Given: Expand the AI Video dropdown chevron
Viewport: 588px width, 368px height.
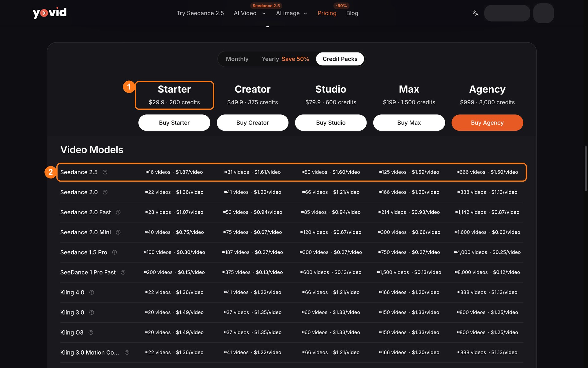Looking at the screenshot, I should coord(264,13).
